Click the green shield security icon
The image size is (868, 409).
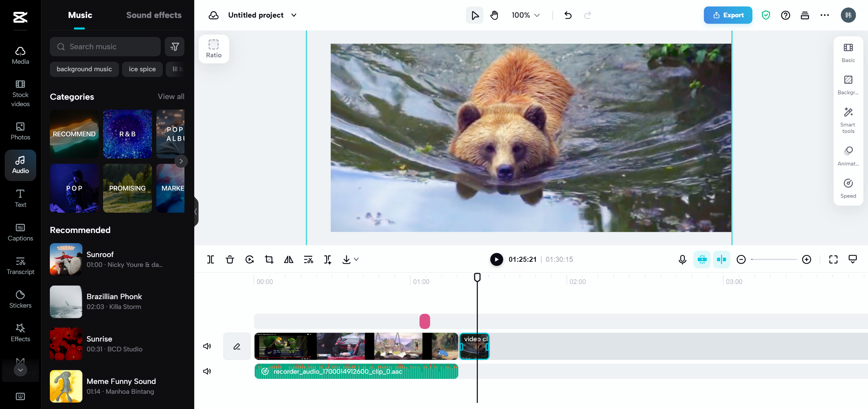click(766, 15)
